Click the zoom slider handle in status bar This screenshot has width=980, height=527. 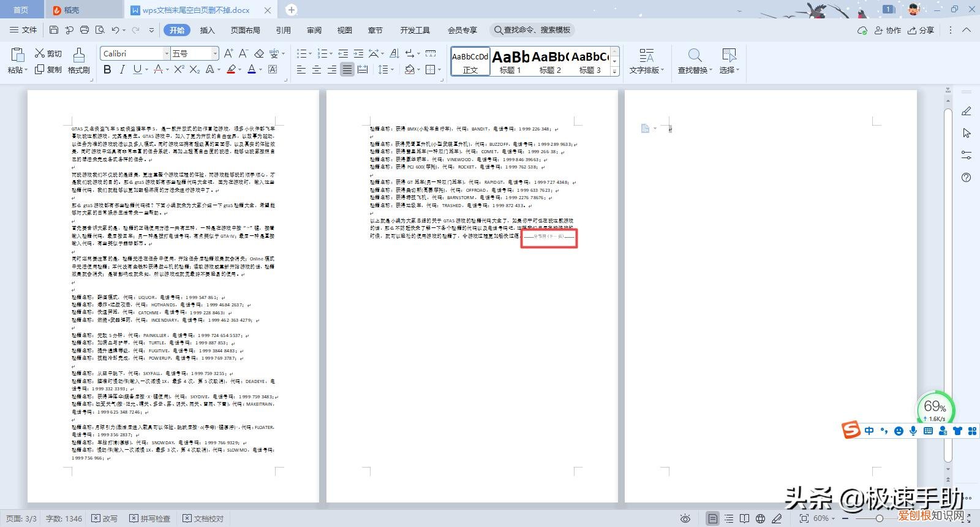pos(879,518)
